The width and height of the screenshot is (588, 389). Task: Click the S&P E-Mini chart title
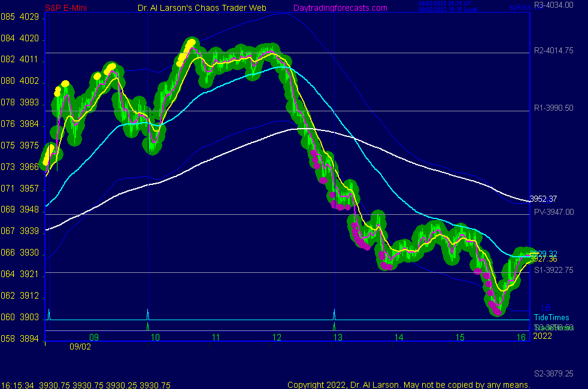(x=66, y=8)
